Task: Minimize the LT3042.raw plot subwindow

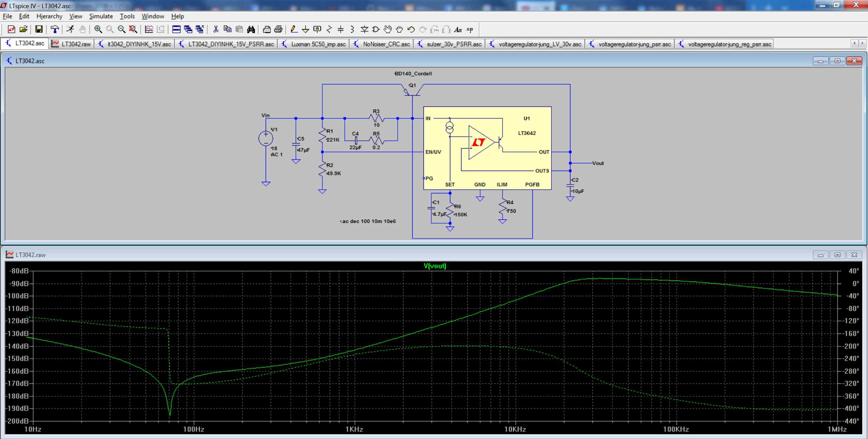Action: tap(821, 255)
